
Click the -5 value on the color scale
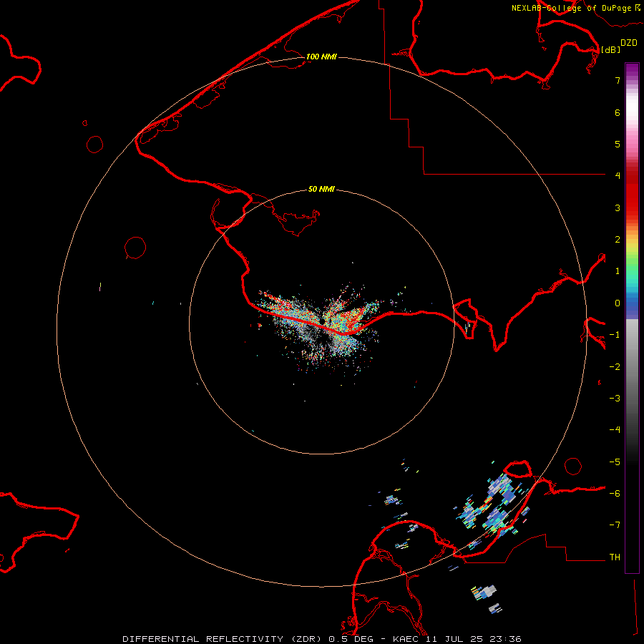615,462
